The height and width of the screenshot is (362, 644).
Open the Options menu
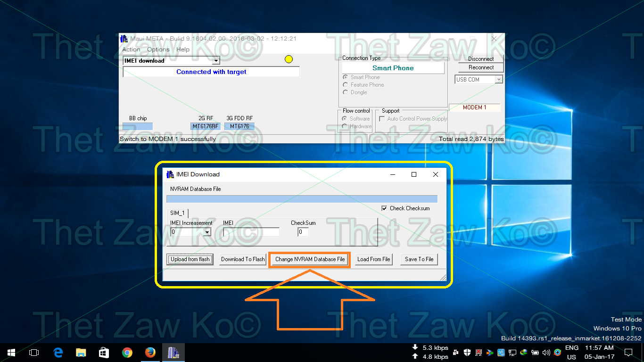158,49
